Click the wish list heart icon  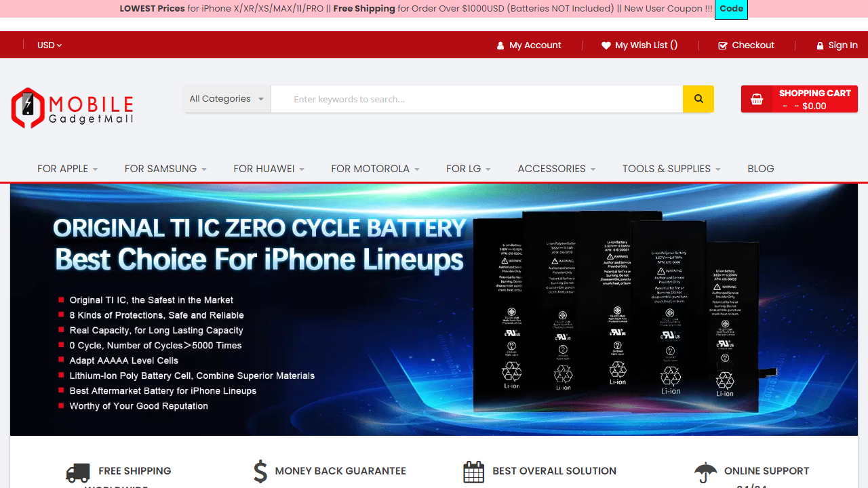pos(606,45)
